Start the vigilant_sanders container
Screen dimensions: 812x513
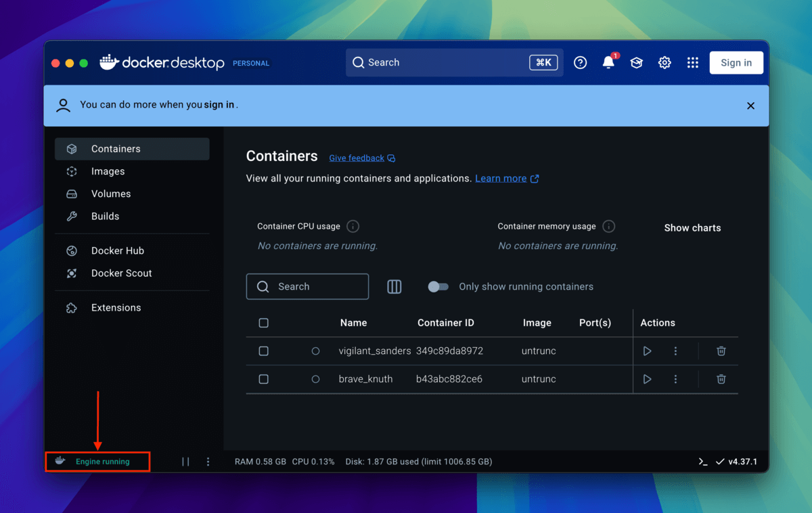pos(647,351)
